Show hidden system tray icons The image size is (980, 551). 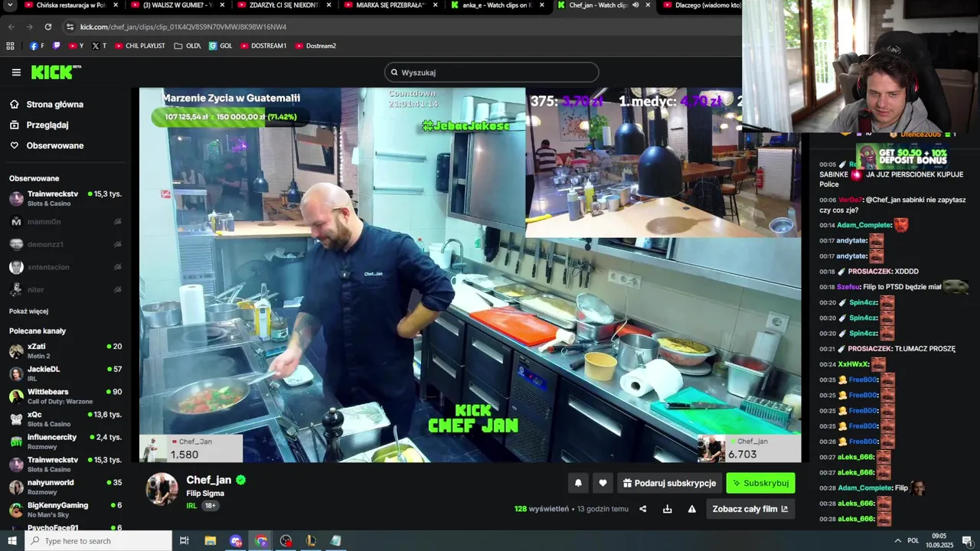coord(897,541)
